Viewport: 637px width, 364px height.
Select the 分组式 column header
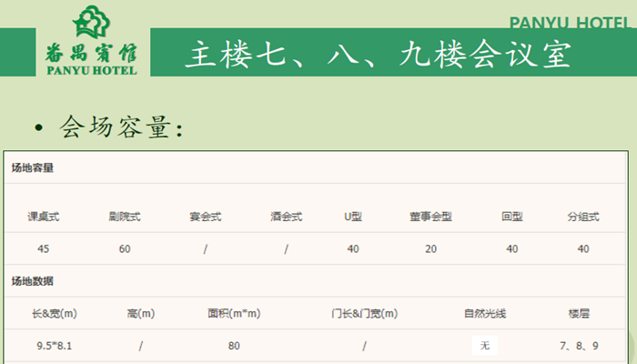[583, 217]
